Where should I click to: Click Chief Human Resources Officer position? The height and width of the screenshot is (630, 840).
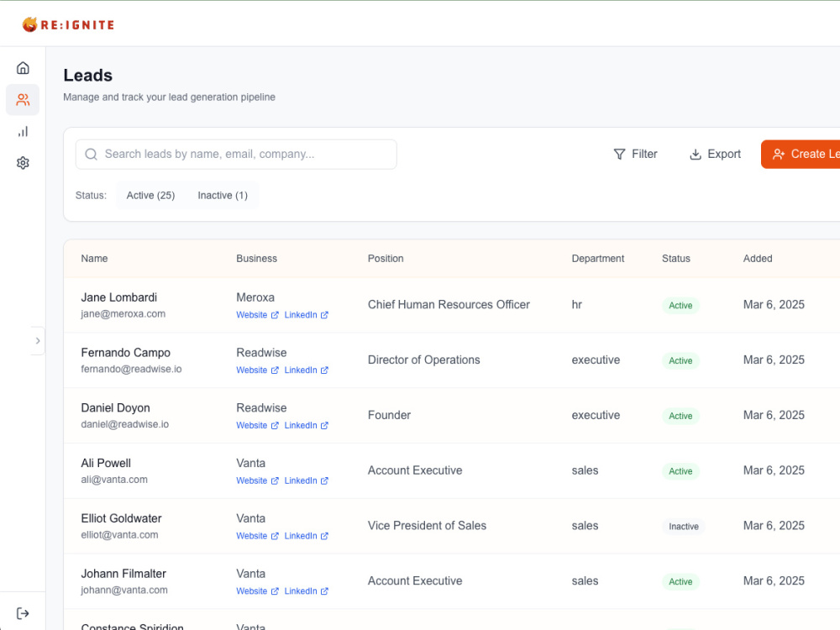tap(449, 305)
